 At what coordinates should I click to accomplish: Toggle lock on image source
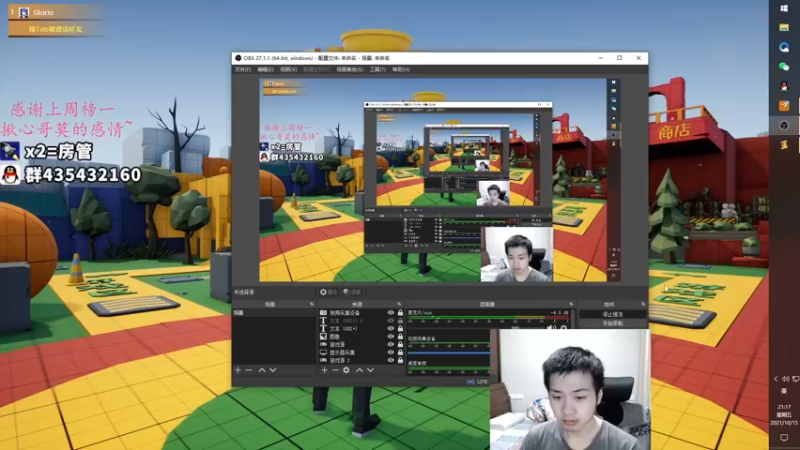(401, 337)
